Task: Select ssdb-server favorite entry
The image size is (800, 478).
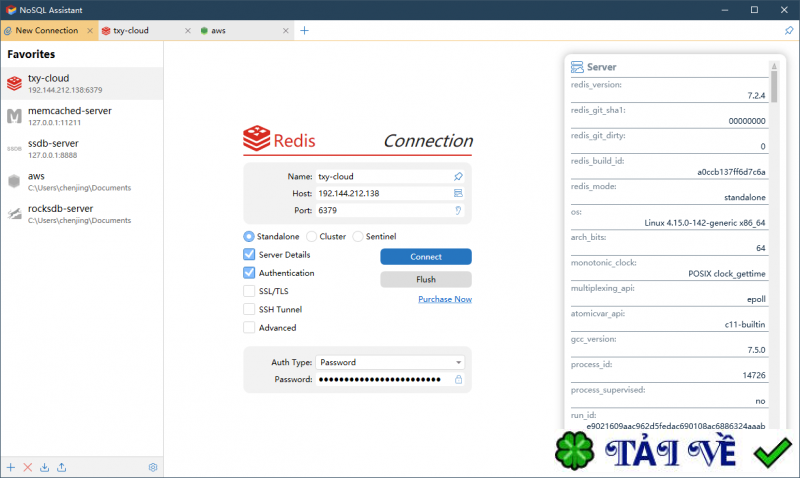Action: (82, 148)
